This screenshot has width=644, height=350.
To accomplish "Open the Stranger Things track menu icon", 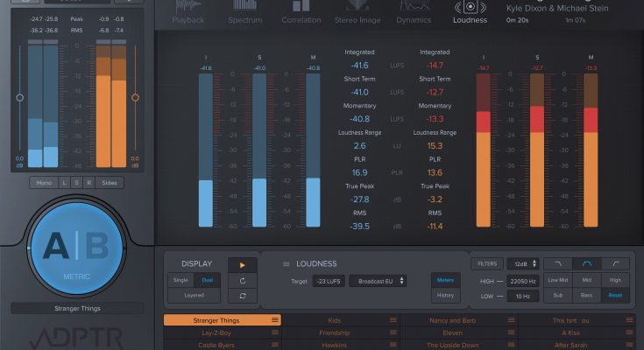I will [x=274, y=321].
